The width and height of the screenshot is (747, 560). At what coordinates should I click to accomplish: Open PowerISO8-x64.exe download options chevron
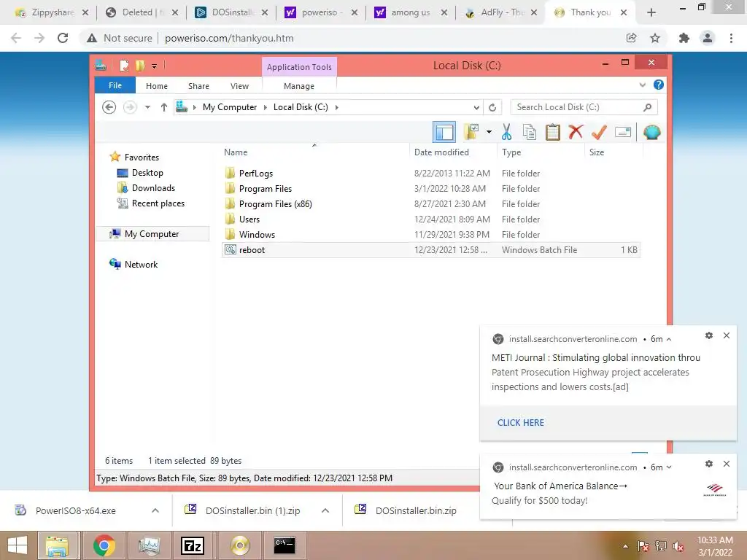point(155,510)
